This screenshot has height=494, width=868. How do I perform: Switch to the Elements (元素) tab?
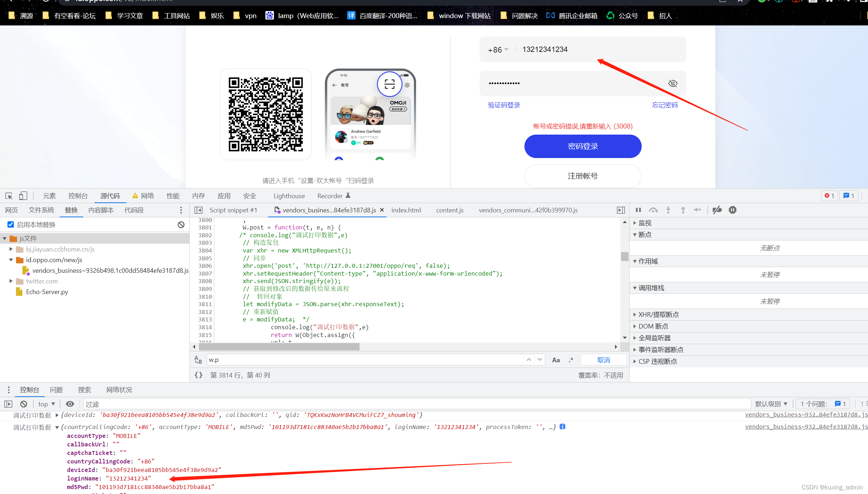coord(49,196)
